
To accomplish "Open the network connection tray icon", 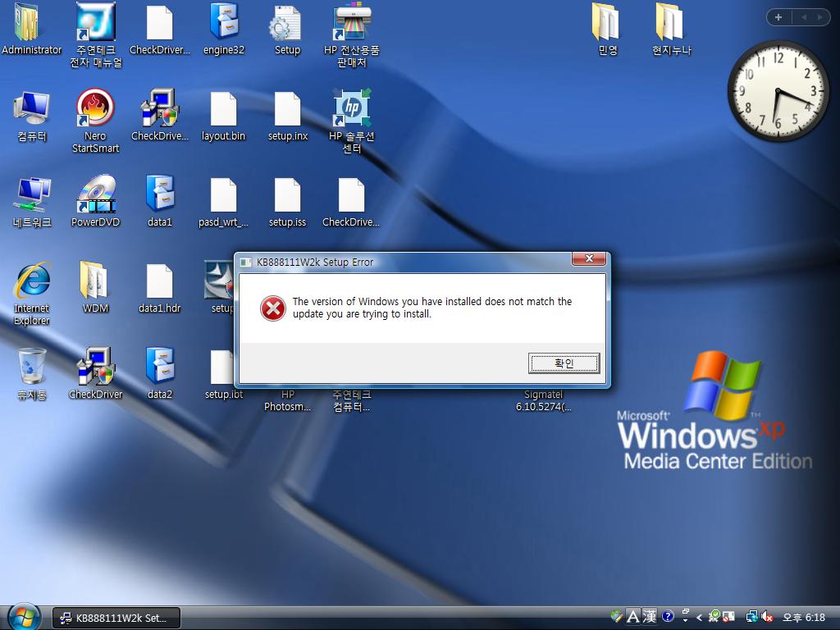I will click(751, 617).
